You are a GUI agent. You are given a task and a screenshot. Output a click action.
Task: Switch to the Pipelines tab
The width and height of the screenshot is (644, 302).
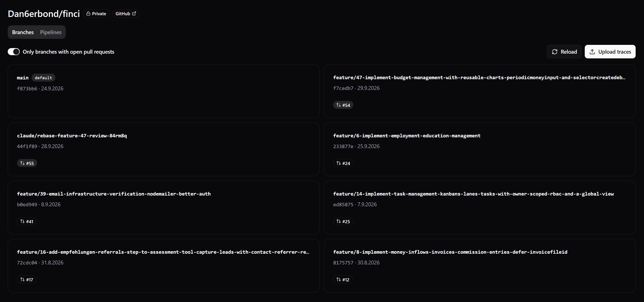(50, 32)
